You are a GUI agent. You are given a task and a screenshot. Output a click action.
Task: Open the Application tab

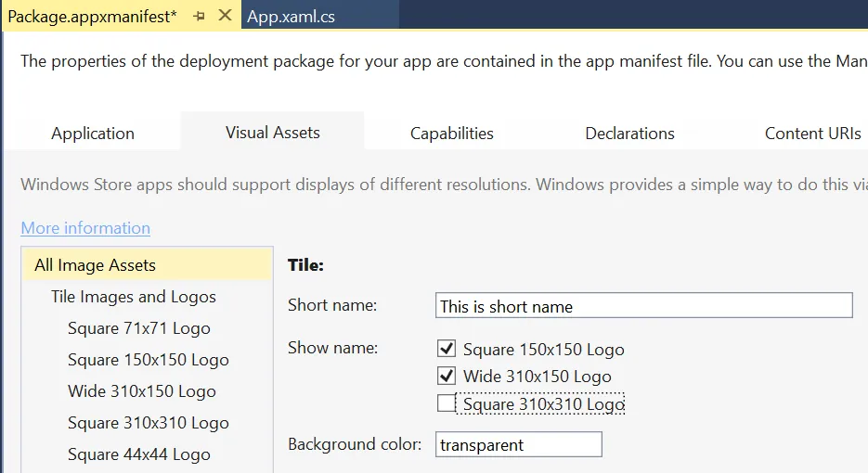click(93, 134)
